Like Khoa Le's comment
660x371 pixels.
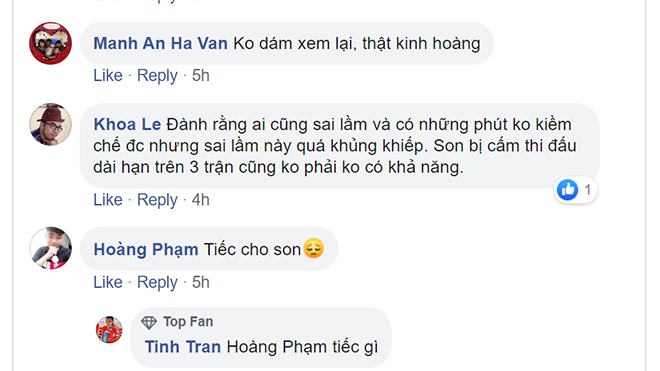(x=108, y=200)
